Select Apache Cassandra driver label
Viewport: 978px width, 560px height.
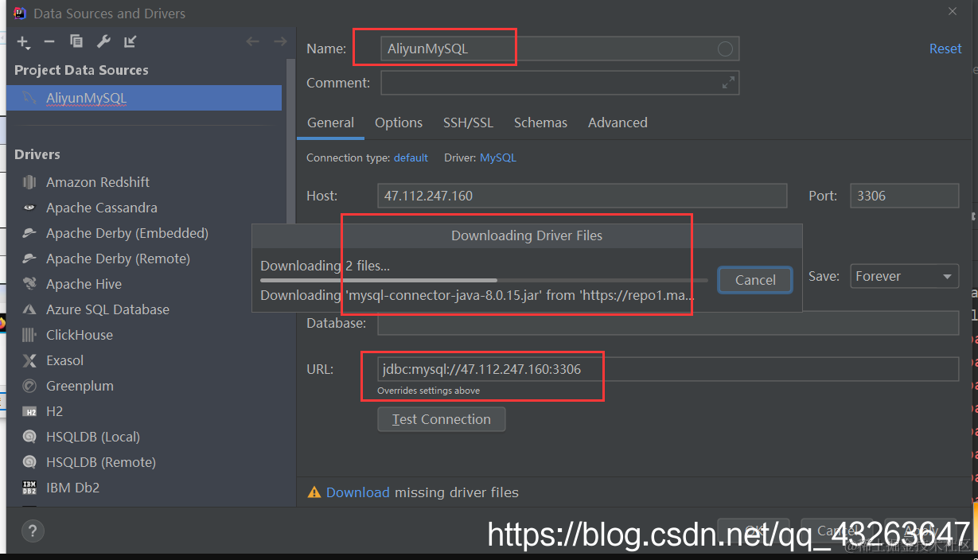tap(102, 208)
